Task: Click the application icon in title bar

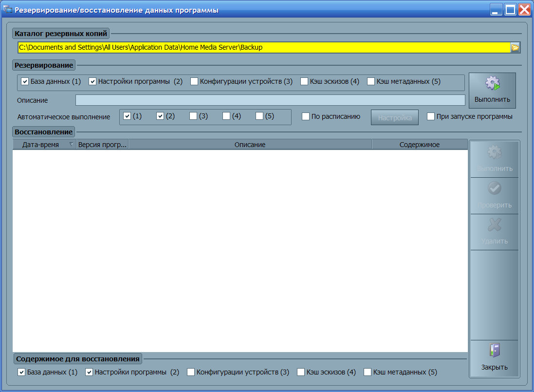Action: point(8,10)
